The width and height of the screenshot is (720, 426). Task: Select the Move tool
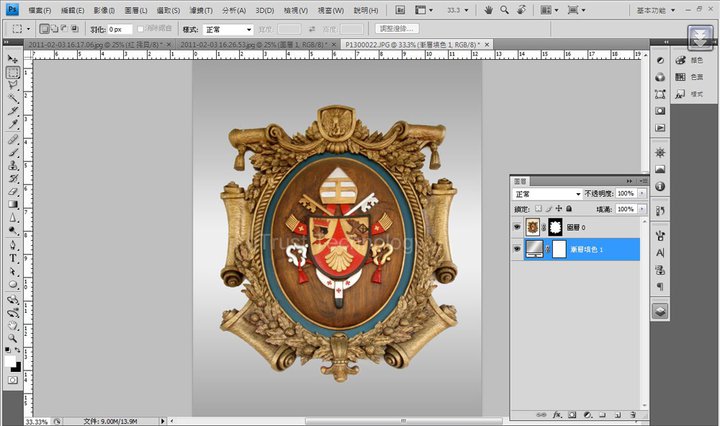[x=13, y=59]
